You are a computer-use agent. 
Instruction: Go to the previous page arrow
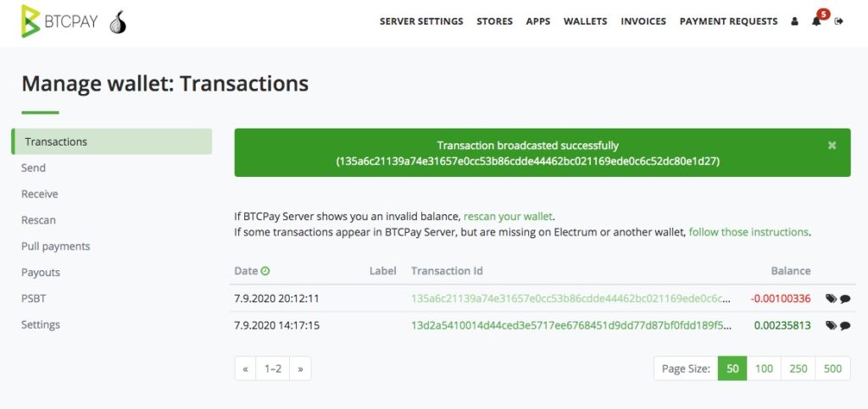pyautogui.click(x=246, y=368)
